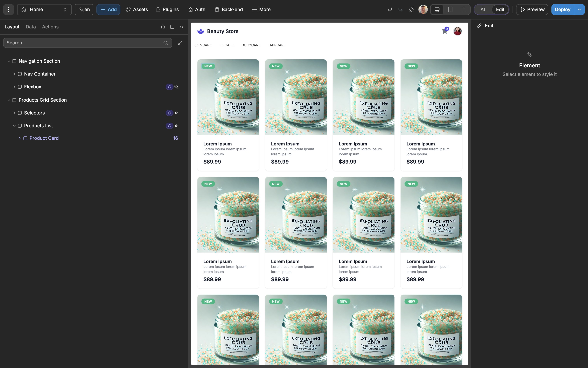The image size is (588, 368).
Task: Click the Products List binding sync icon
Action: pos(169,126)
